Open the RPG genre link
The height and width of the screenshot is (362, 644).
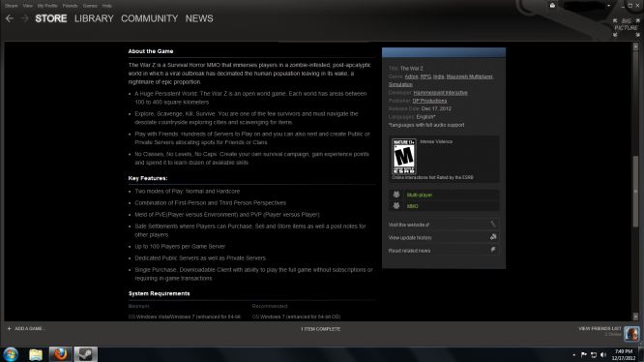(425, 76)
